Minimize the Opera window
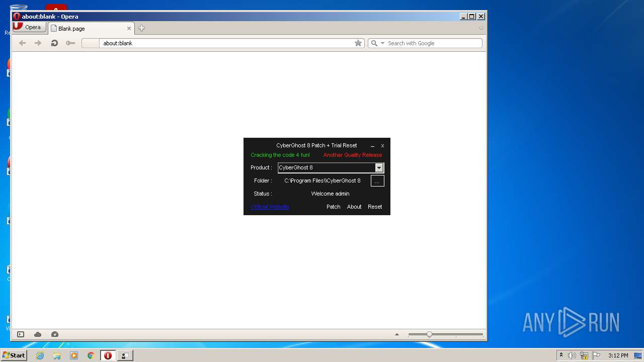This screenshot has width=644, height=362. 463,17
